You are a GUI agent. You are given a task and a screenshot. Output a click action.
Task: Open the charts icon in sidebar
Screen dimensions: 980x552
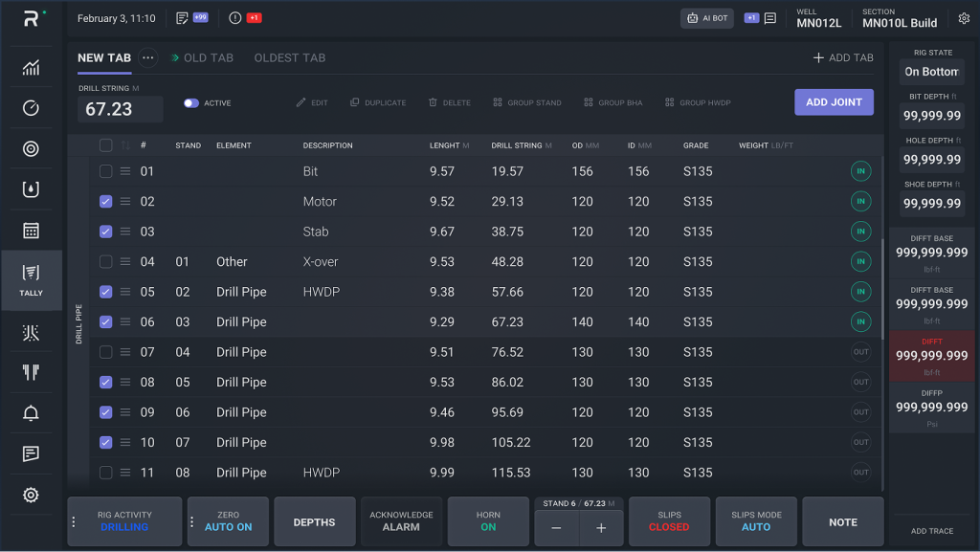(31, 67)
